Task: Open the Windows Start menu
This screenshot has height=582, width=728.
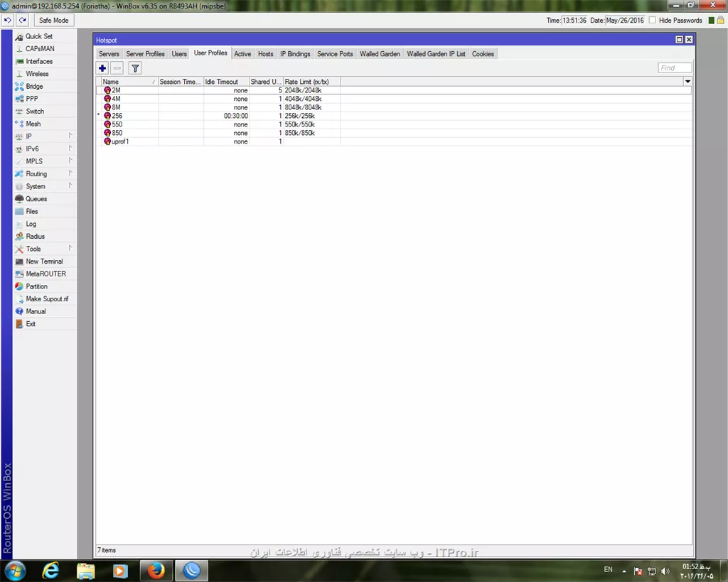Action: (x=16, y=571)
